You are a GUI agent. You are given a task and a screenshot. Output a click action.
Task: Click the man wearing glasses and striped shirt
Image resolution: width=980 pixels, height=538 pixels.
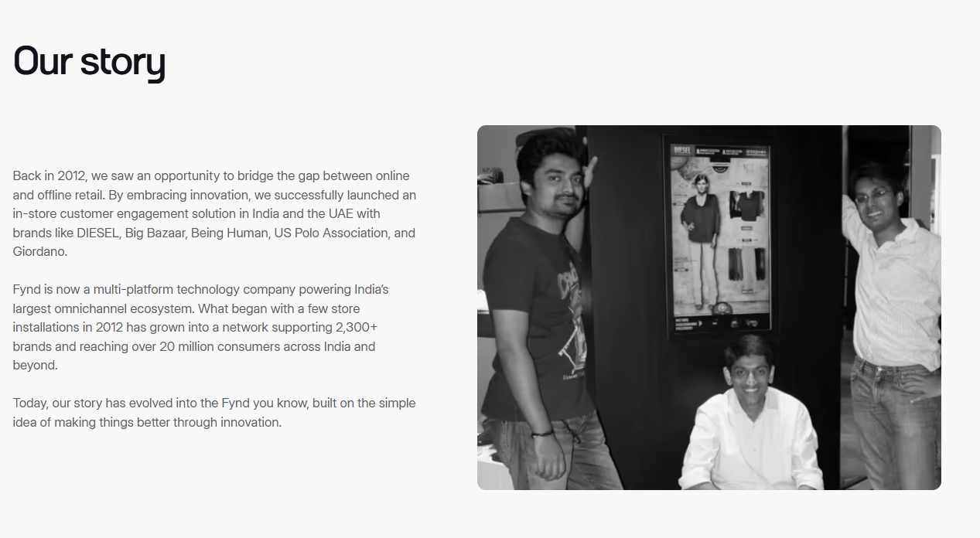[x=890, y=325]
